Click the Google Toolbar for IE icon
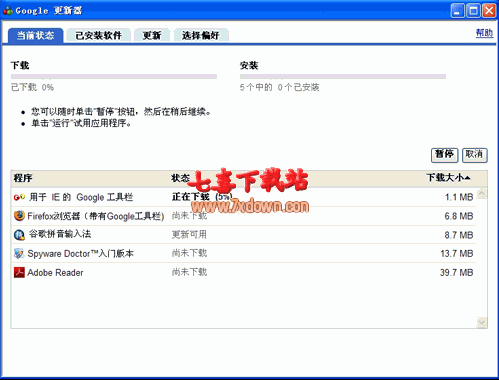 19,197
